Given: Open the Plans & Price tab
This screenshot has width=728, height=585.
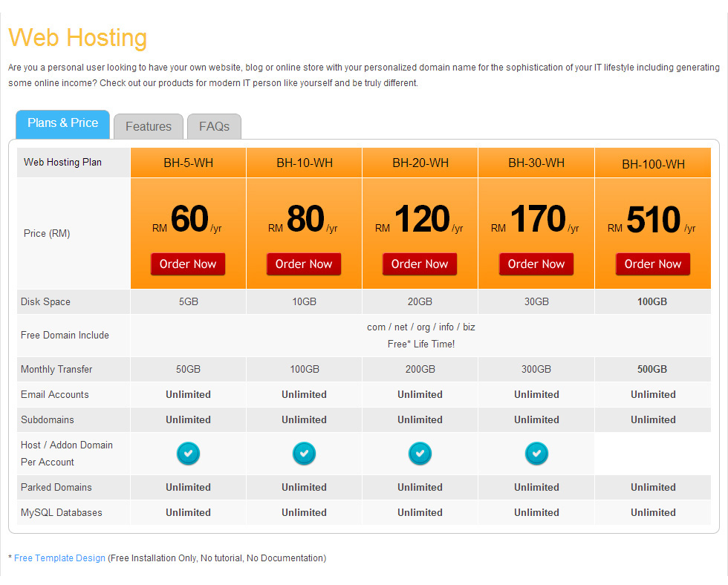Looking at the screenshot, I should click(x=62, y=124).
